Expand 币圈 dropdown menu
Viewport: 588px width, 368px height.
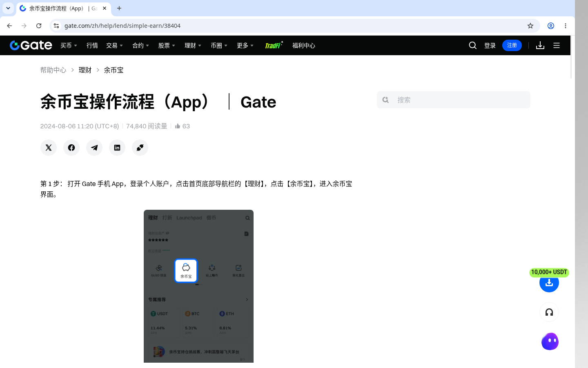point(219,45)
